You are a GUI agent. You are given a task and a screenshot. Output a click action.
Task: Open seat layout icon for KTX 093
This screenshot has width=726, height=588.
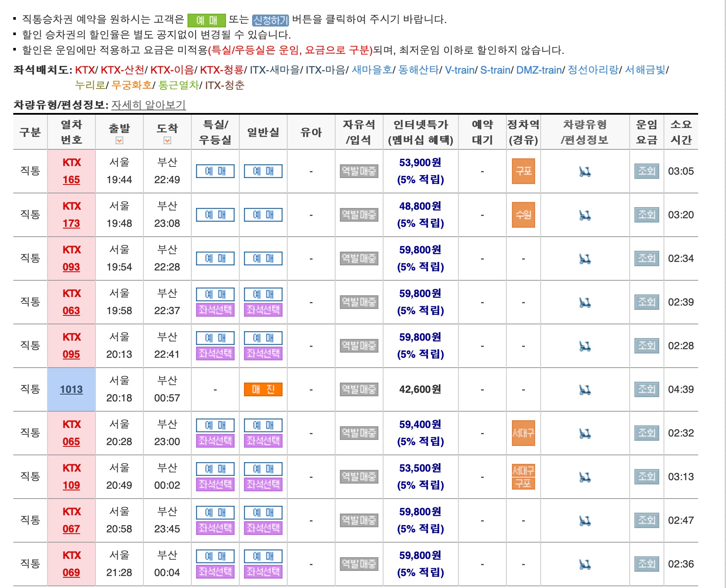click(585, 259)
